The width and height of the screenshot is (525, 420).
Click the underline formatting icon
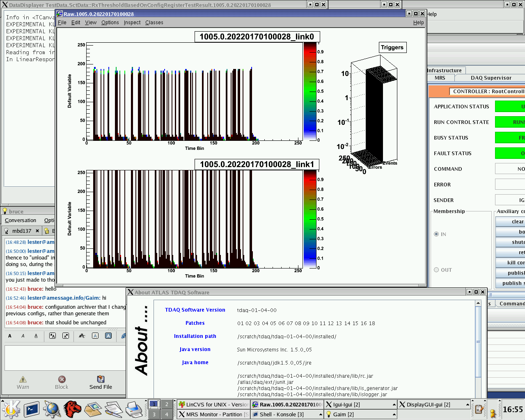point(36,336)
